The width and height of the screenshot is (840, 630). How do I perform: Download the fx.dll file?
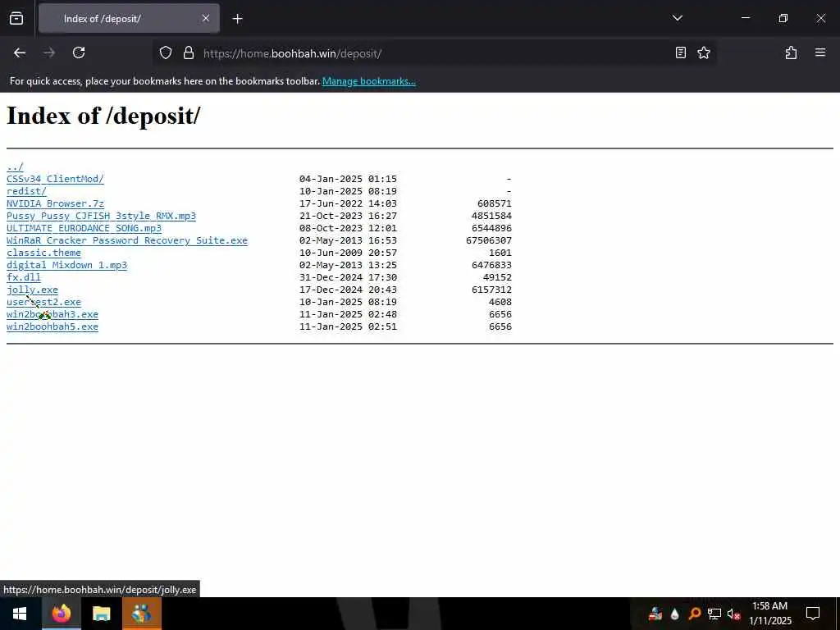[x=24, y=277]
